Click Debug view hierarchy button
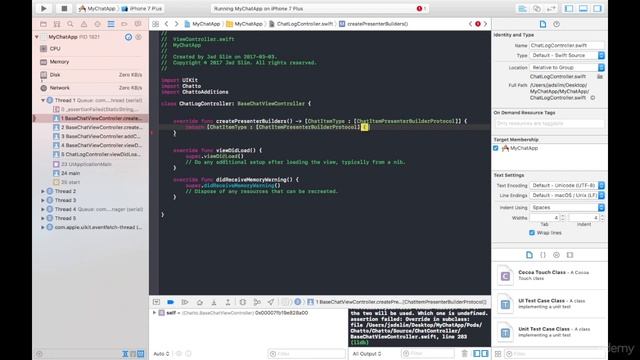This screenshot has height=360, width=640. [x=242, y=302]
